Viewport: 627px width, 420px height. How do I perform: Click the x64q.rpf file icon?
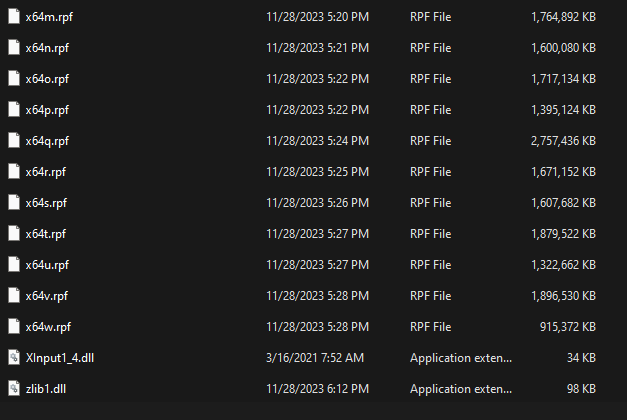(14, 141)
